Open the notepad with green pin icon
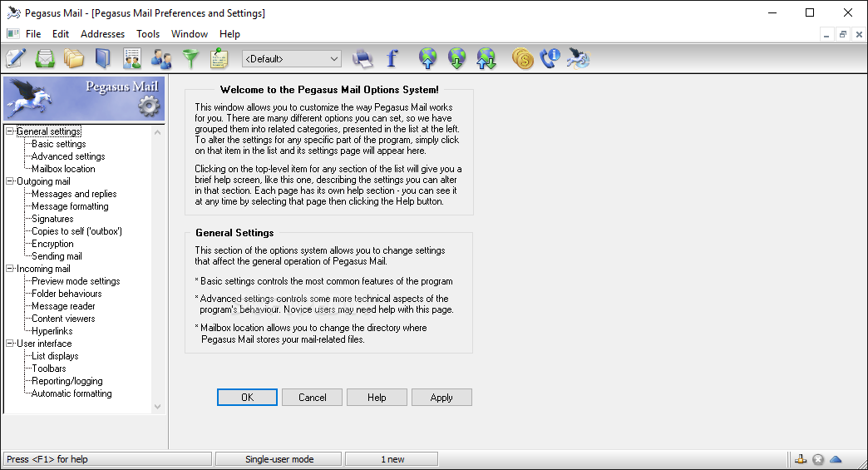The height and width of the screenshot is (470, 868). pyautogui.click(x=219, y=58)
